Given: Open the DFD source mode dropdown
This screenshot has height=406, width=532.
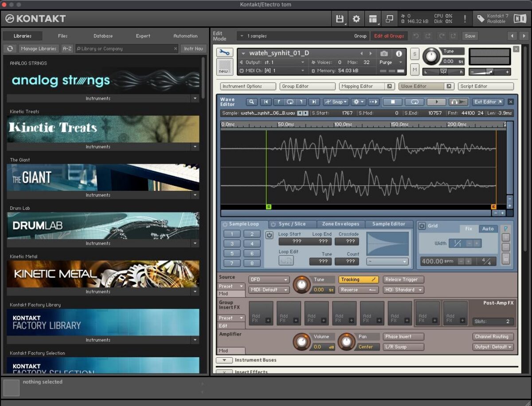Looking at the screenshot, I should 269,280.
